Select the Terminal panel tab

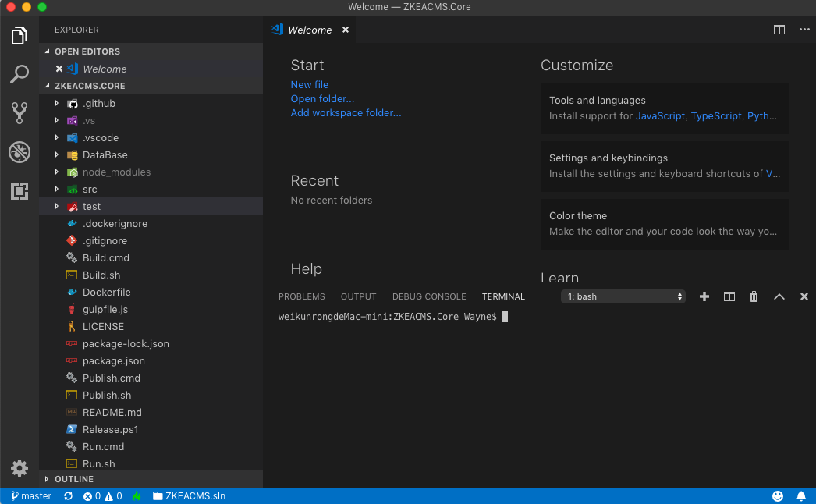click(503, 296)
